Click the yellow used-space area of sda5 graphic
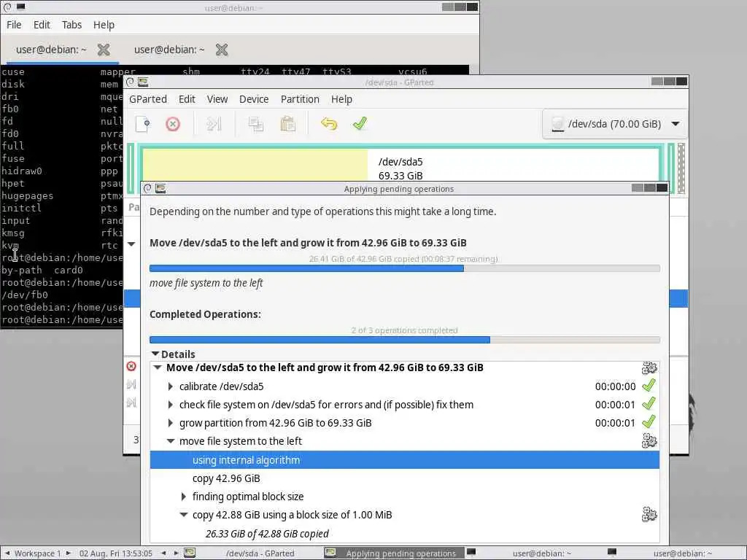The height and width of the screenshot is (560, 747). pyautogui.click(x=255, y=165)
